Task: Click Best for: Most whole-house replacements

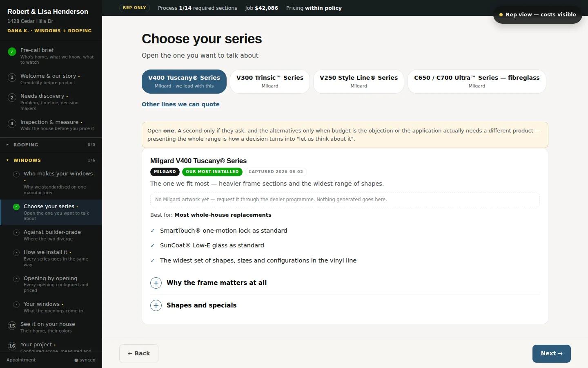Action: pos(211,215)
